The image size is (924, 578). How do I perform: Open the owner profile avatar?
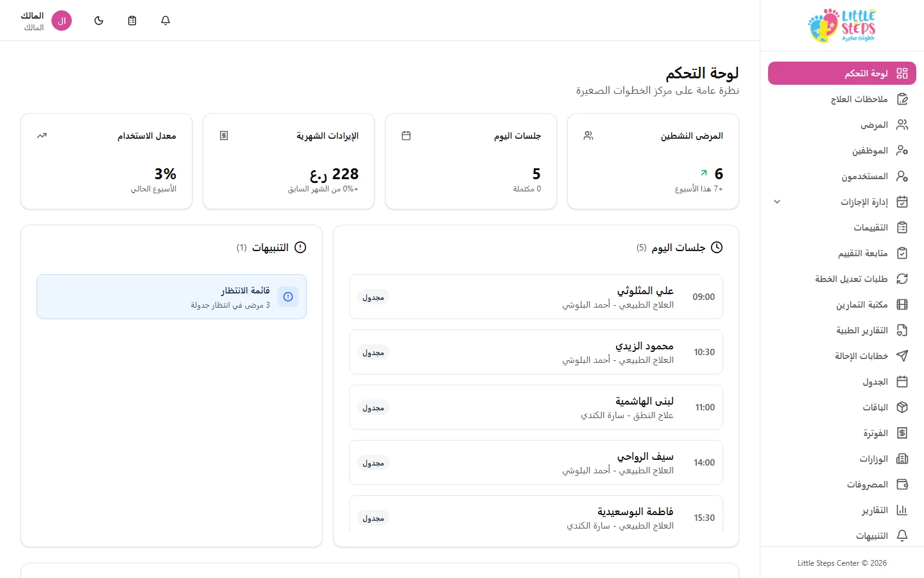[62, 21]
